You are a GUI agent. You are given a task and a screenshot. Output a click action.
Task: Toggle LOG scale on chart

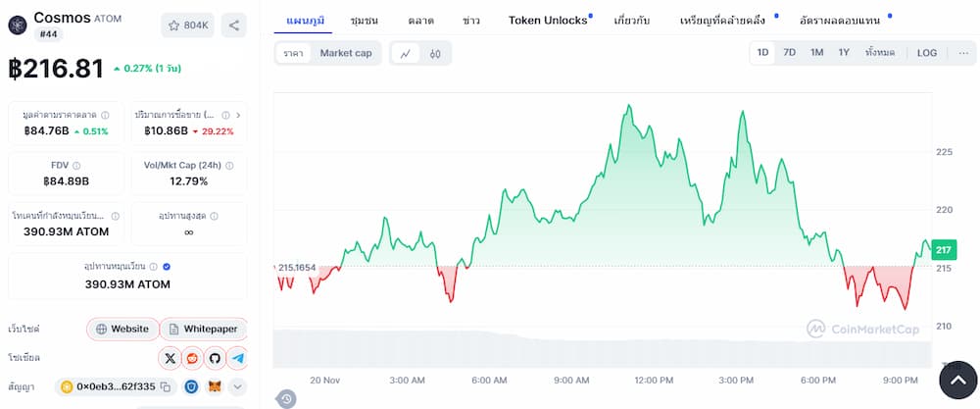[x=927, y=53]
